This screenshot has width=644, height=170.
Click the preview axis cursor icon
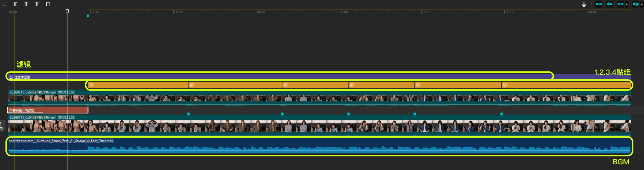coord(636,4)
